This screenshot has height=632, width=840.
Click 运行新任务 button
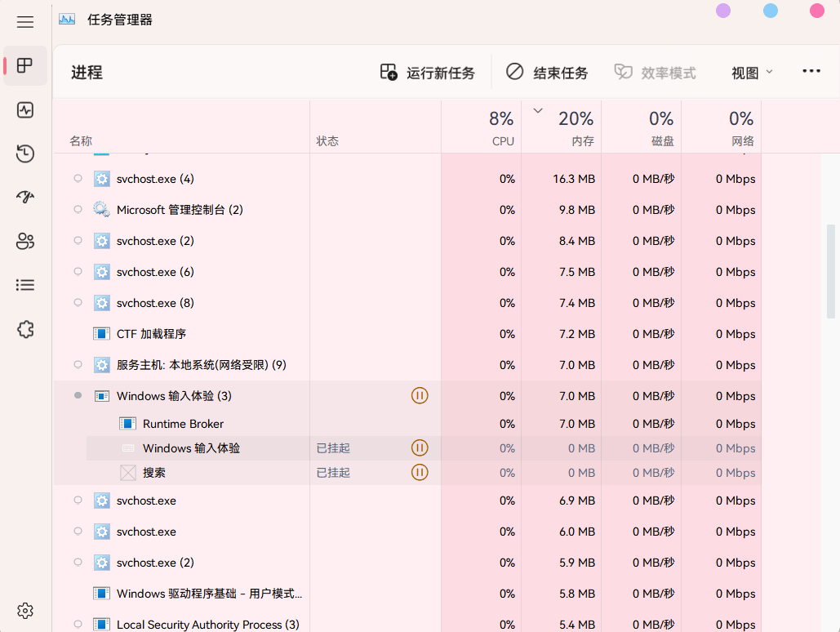[x=428, y=73]
